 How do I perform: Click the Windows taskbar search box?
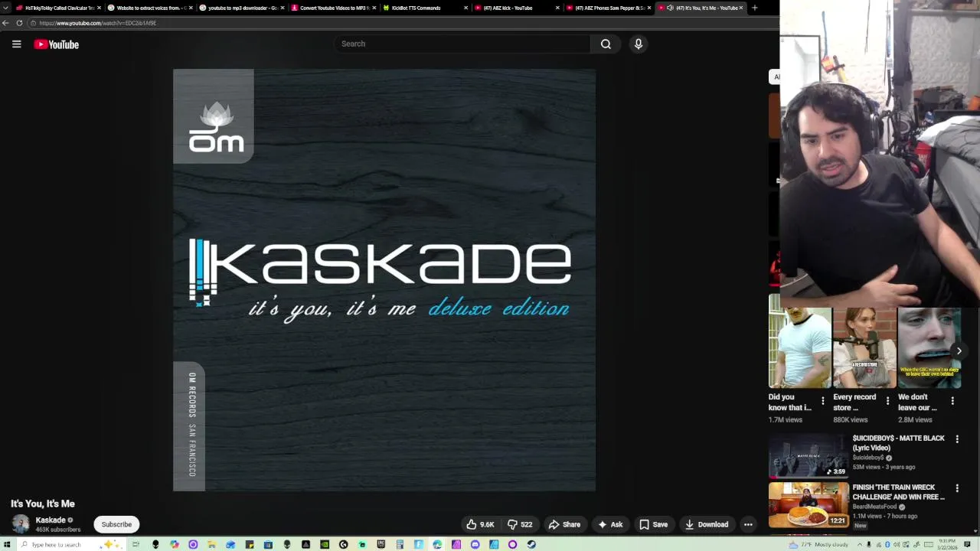point(71,545)
